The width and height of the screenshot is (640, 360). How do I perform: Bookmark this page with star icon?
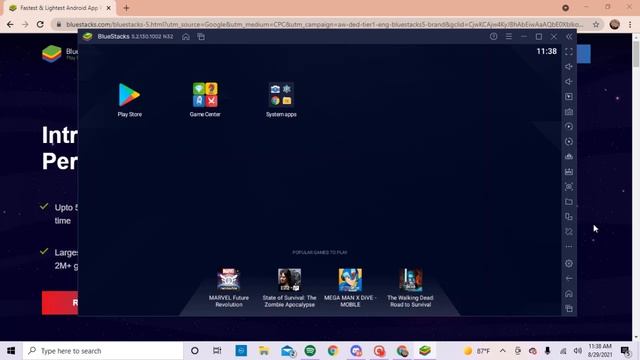pos(596,24)
